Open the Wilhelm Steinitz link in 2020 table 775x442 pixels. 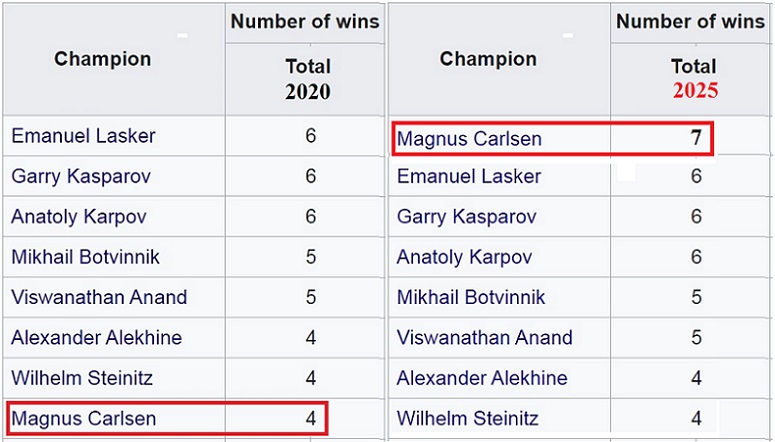pyautogui.click(x=82, y=378)
